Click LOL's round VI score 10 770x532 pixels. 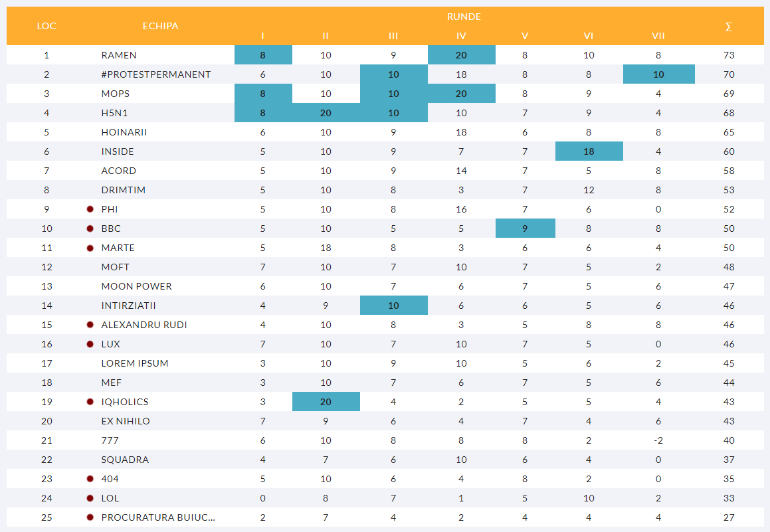tap(589, 498)
